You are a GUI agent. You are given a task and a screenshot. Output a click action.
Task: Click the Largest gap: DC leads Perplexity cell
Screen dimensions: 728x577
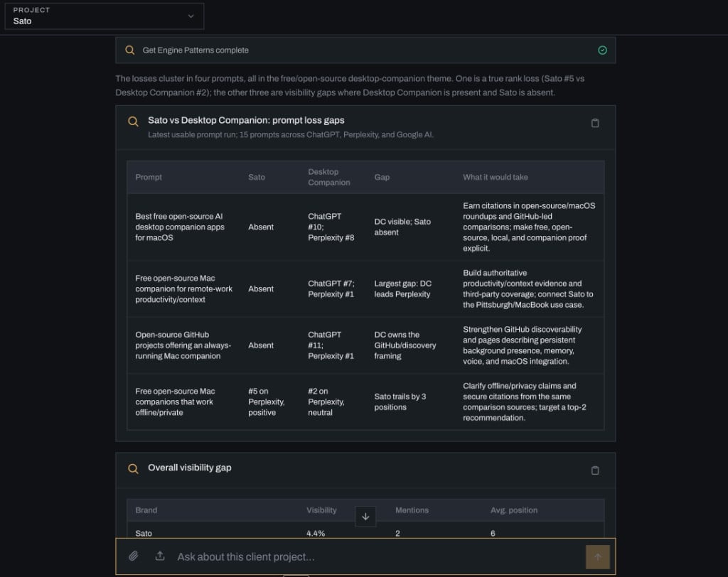[x=402, y=288]
